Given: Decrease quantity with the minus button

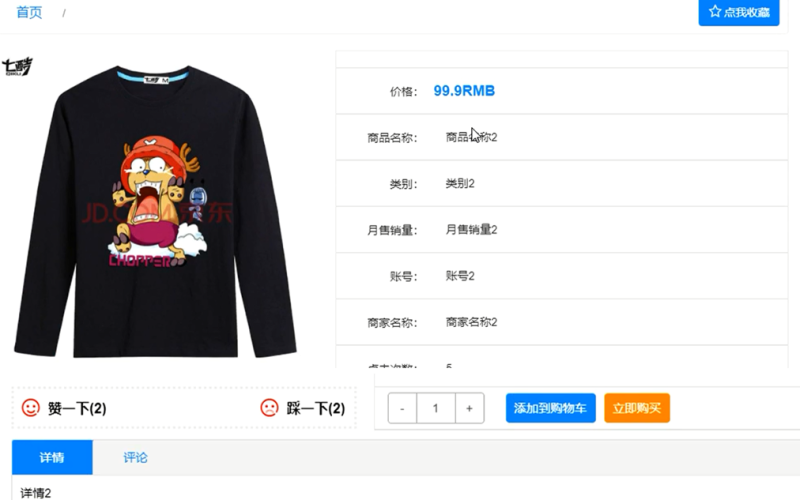Looking at the screenshot, I should [x=402, y=408].
